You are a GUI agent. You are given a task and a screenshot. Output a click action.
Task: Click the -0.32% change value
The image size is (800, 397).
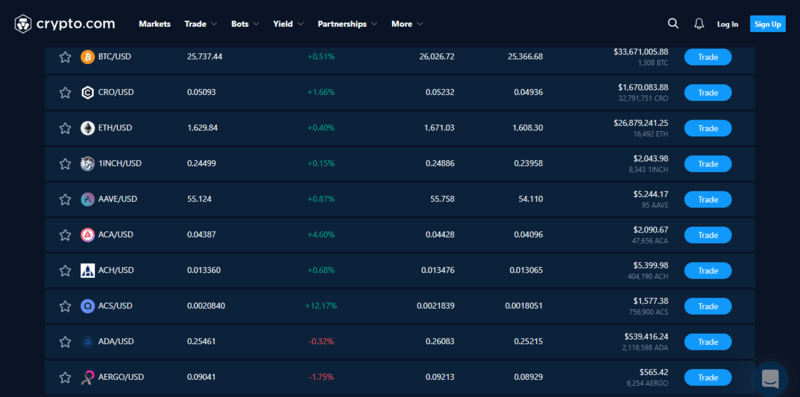tap(321, 342)
